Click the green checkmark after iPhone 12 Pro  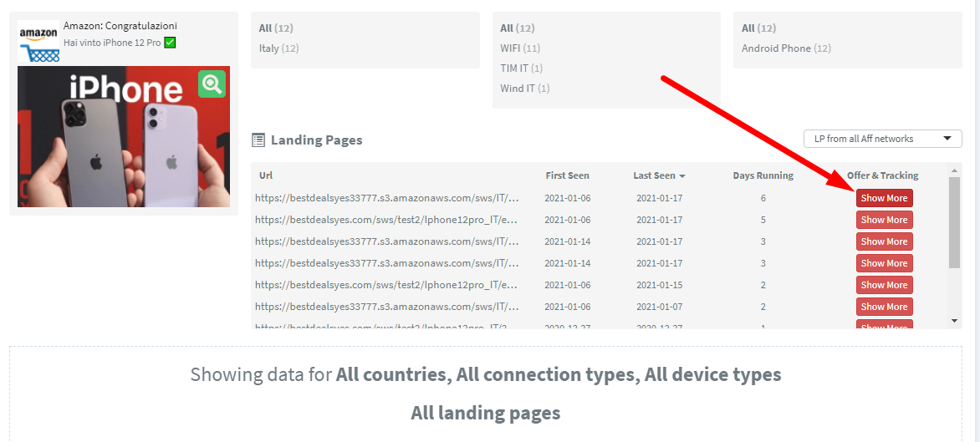pyautogui.click(x=170, y=43)
